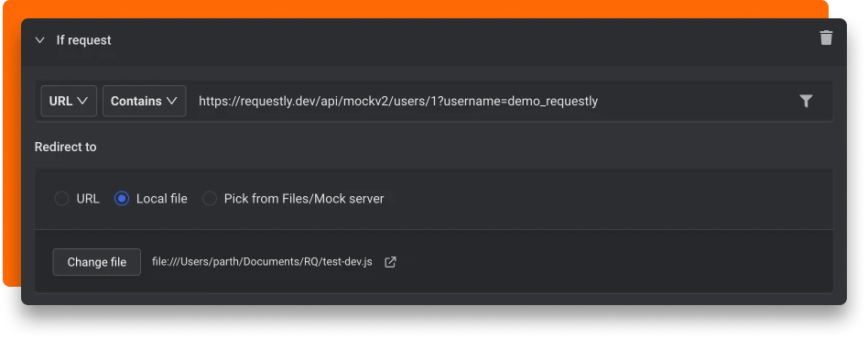Open source filters with funnel icon
The height and width of the screenshot is (339, 868).
pos(806,101)
